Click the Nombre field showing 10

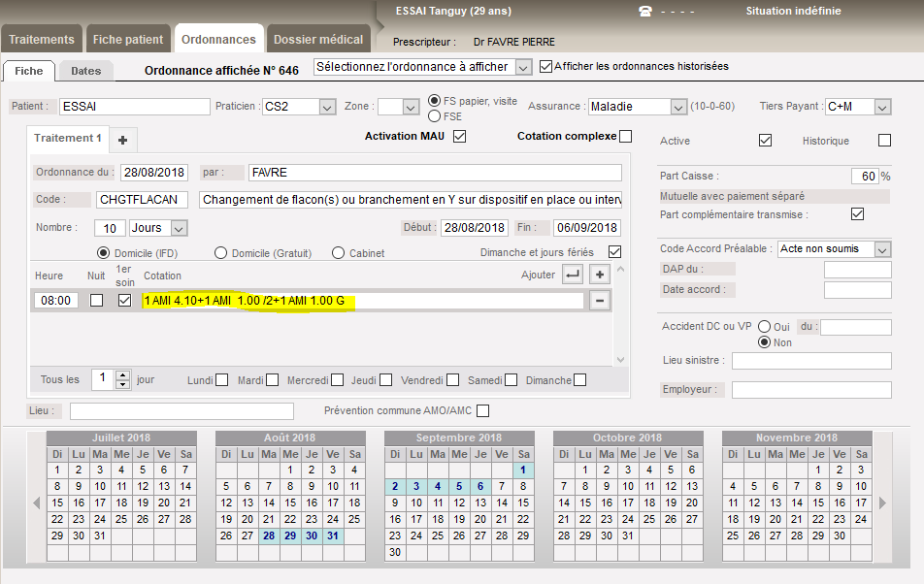click(110, 228)
